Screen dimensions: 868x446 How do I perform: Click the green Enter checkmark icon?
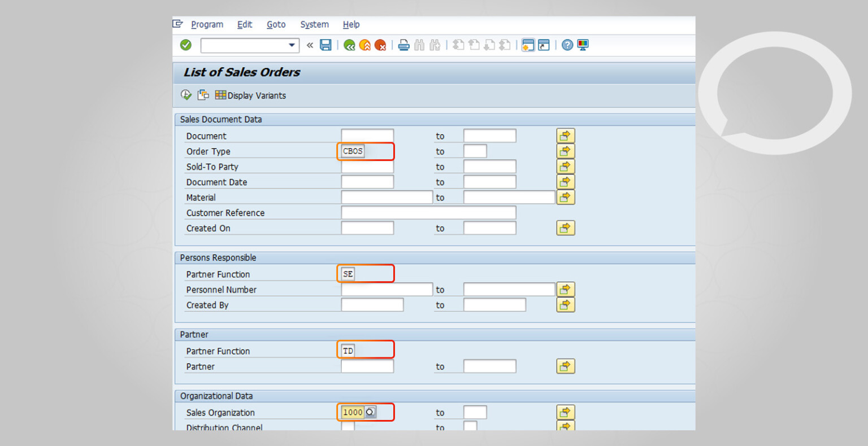point(186,45)
